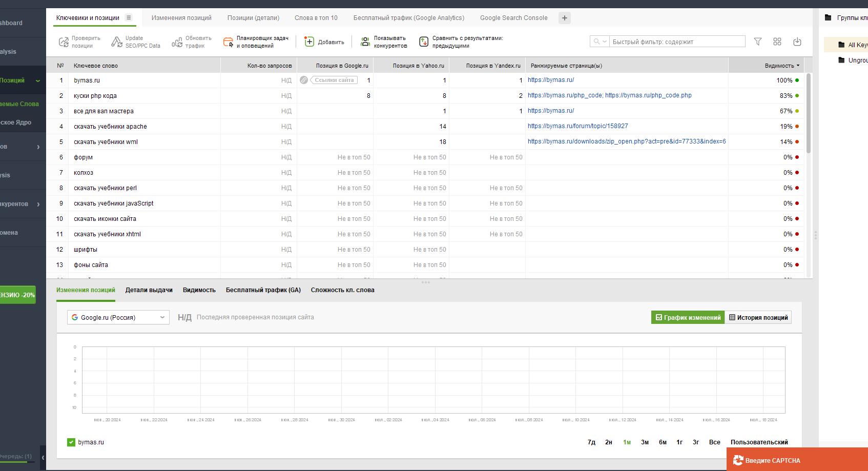Open Сложность кл. слова tab
This screenshot has height=471, width=868.
coord(343,290)
